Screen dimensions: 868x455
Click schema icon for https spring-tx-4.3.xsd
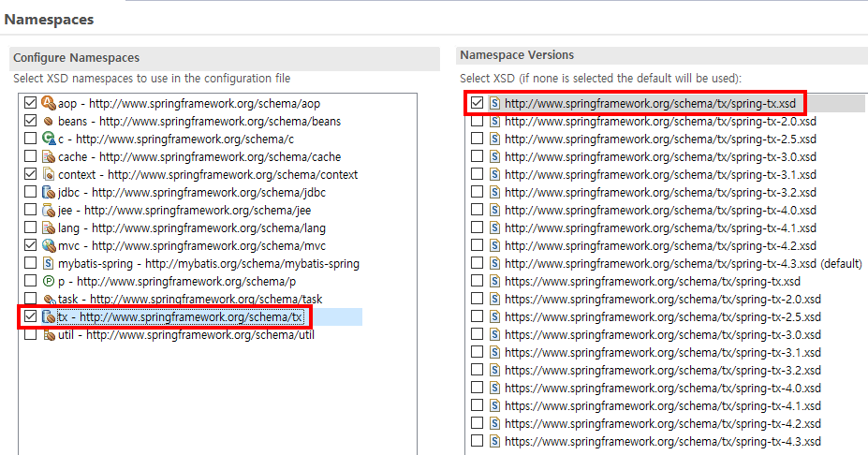coord(495,441)
